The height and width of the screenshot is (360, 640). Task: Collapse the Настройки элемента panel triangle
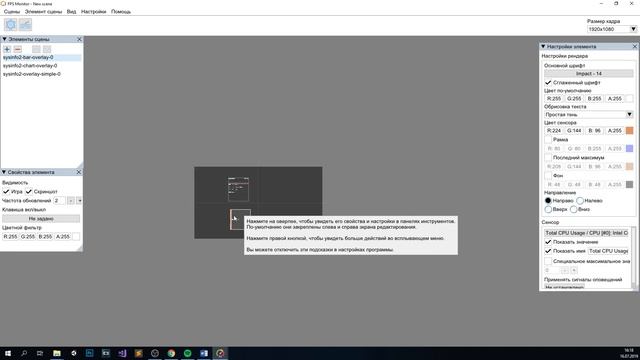click(543, 47)
